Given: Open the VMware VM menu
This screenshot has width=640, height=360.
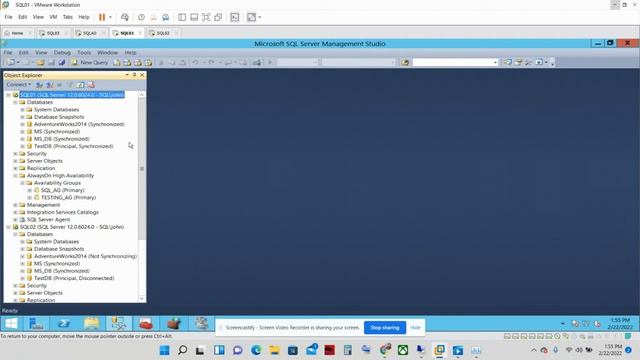Looking at the screenshot, I should (x=53, y=17).
